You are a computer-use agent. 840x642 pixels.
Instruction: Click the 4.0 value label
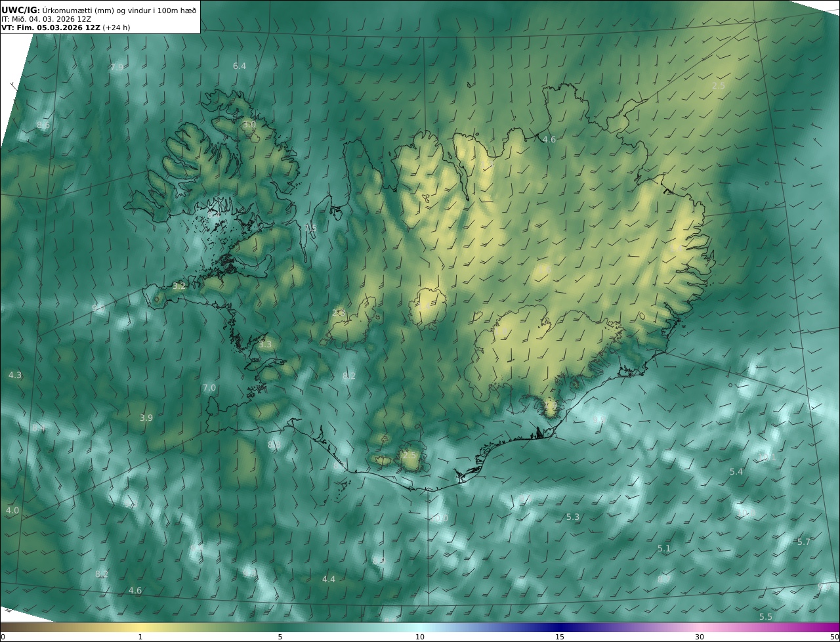[x=12, y=511]
